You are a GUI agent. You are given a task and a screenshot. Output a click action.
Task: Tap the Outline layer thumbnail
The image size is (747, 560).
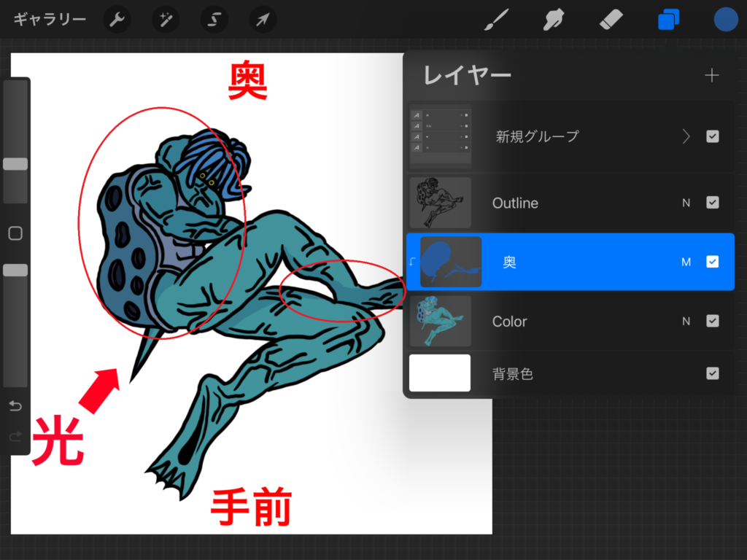click(441, 203)
